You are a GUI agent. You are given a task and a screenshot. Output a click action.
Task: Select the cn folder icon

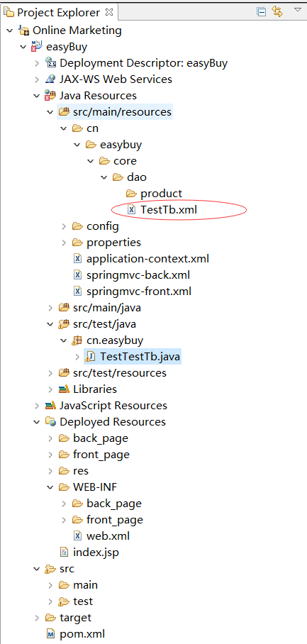pyautogui.click(x=78, y=128)
